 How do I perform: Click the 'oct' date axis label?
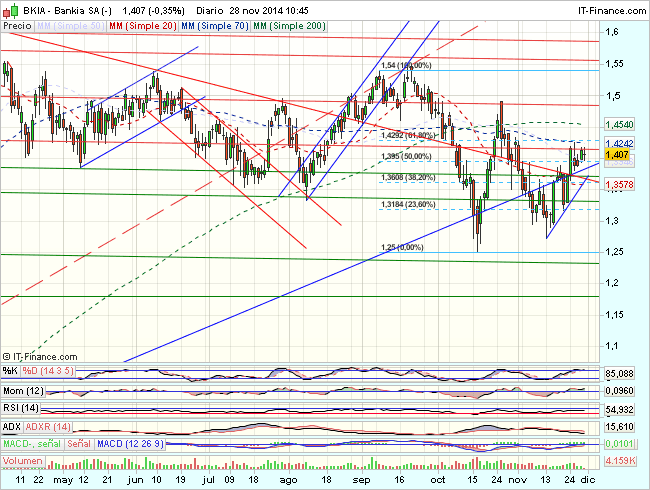click(x=438, y=480)
